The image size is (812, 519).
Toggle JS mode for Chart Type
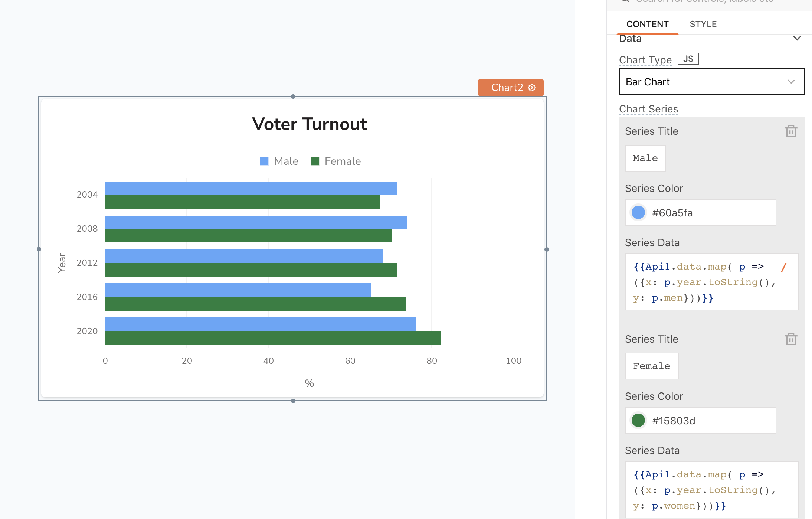[x=688, y=58]
